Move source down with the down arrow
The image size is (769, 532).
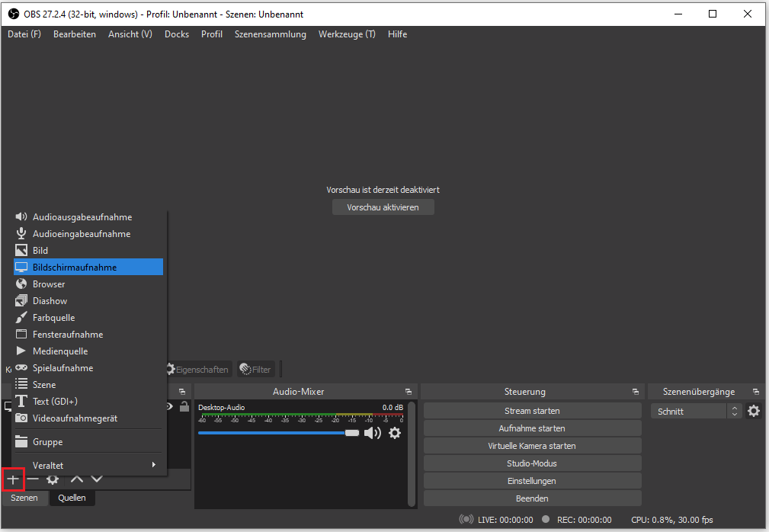pos(97,479)
